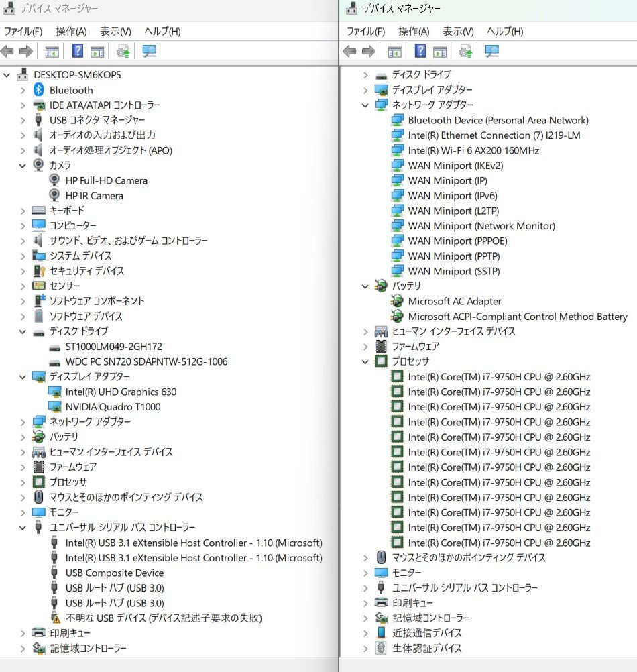The image size is (637, 672).
Task: Select WAN Miniport (Network Monitor)
Action: [x=481, y=226]
